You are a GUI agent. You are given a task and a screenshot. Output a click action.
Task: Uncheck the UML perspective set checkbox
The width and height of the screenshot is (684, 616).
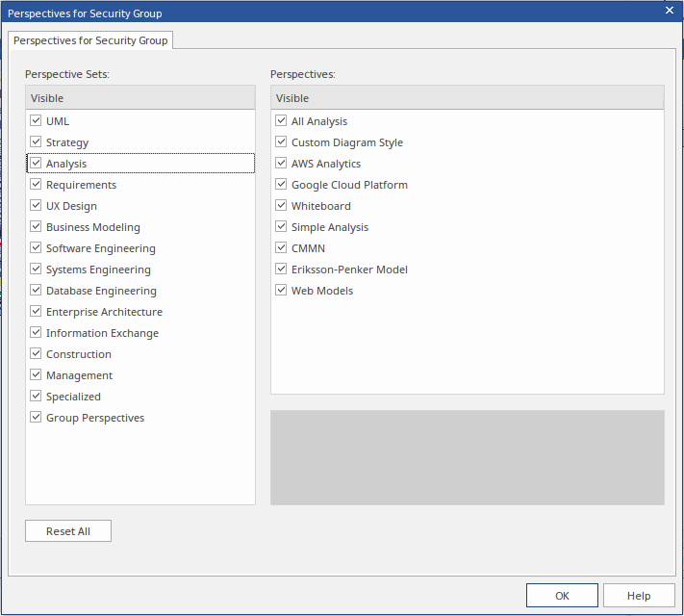coord(36,121)
